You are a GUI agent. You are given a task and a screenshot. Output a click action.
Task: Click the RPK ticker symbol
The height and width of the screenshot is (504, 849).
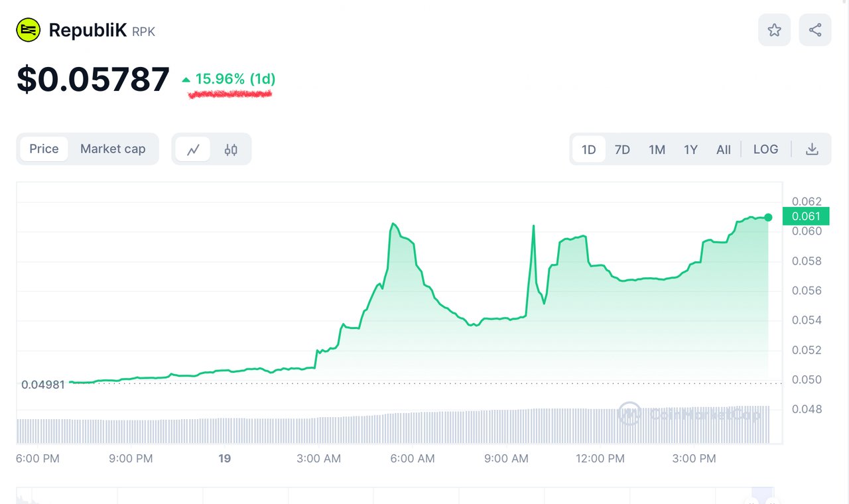(143, 31)
